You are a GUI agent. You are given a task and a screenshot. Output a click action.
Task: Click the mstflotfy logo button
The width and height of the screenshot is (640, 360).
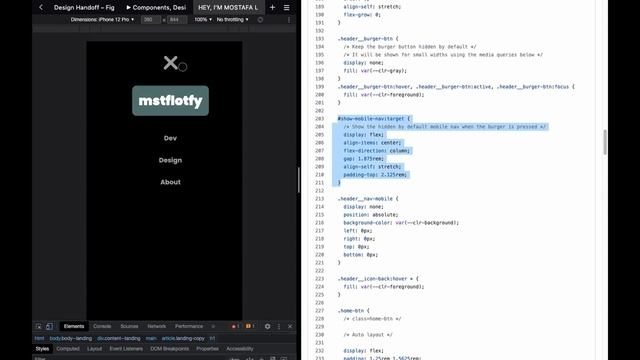point(170,101)
